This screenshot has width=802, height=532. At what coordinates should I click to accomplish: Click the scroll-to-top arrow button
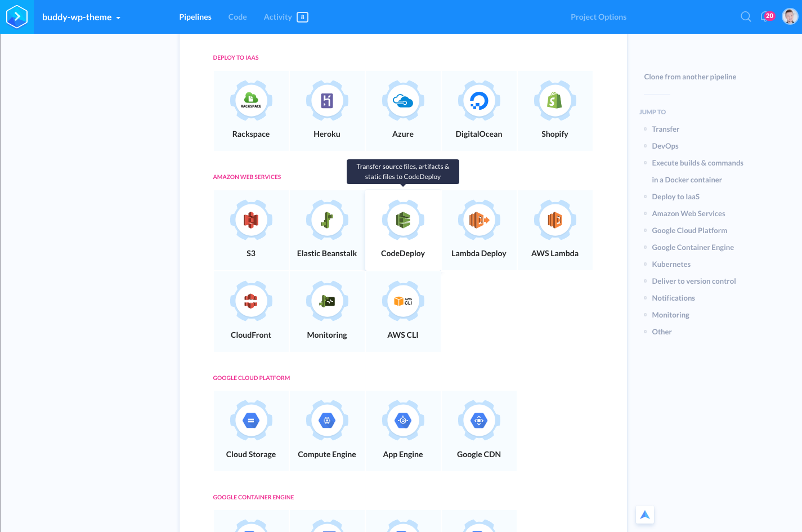[645, 515]
